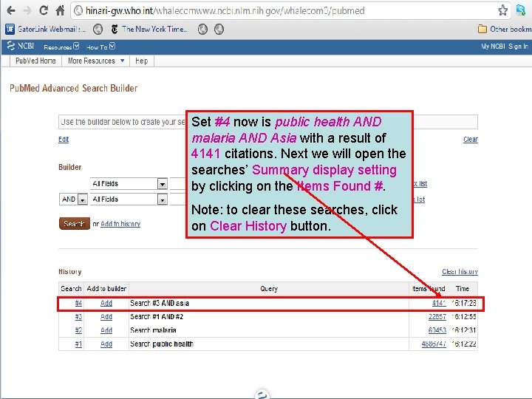Click the extension icon beside the bookmark star
Image resolution: width=532 pixels, height=399 pixels.
click(x=520, y=10)
